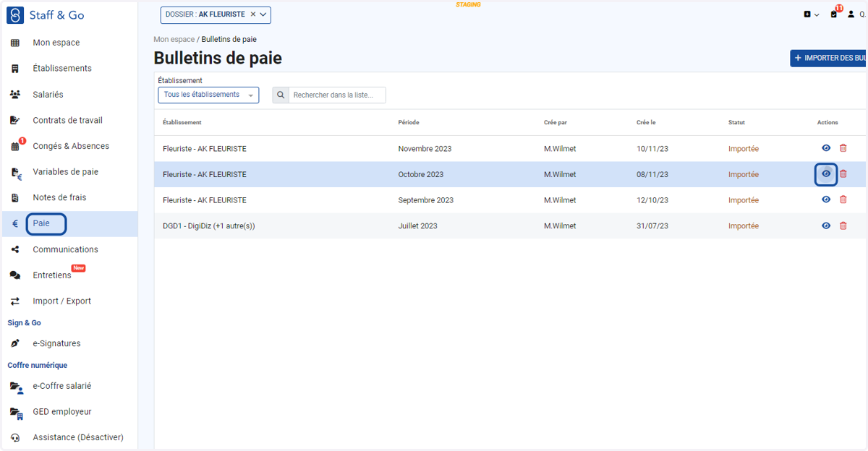
Task: Open the Import / Export menu item
Action: [61, 301]
